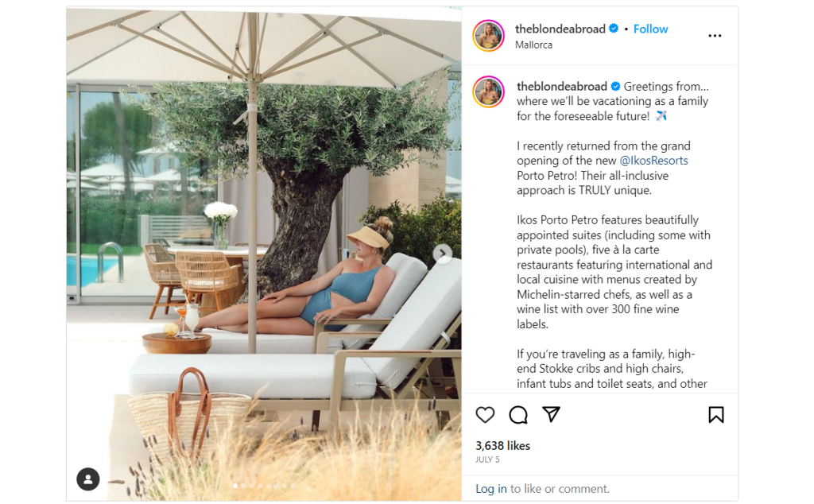The width and height of the screenshot is (814, 504).
Task: Follow theblondeabroad
Action: (650, 29)
